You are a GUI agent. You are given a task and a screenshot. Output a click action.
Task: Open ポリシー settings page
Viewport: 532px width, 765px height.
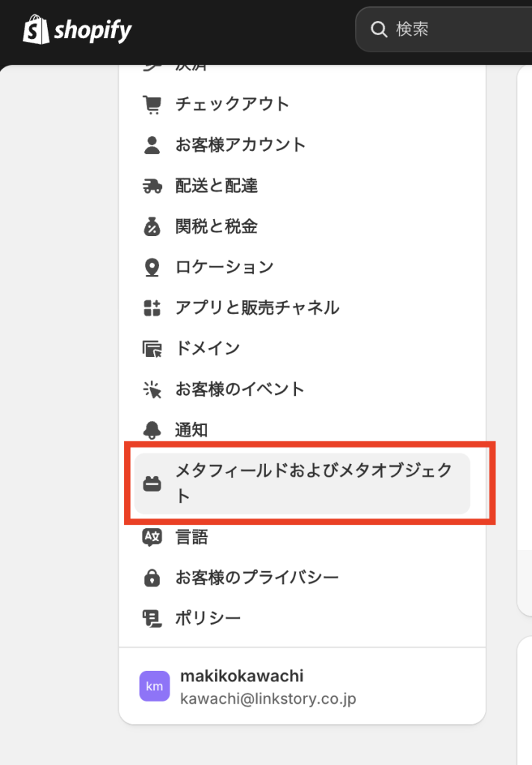tap(208, 619)
